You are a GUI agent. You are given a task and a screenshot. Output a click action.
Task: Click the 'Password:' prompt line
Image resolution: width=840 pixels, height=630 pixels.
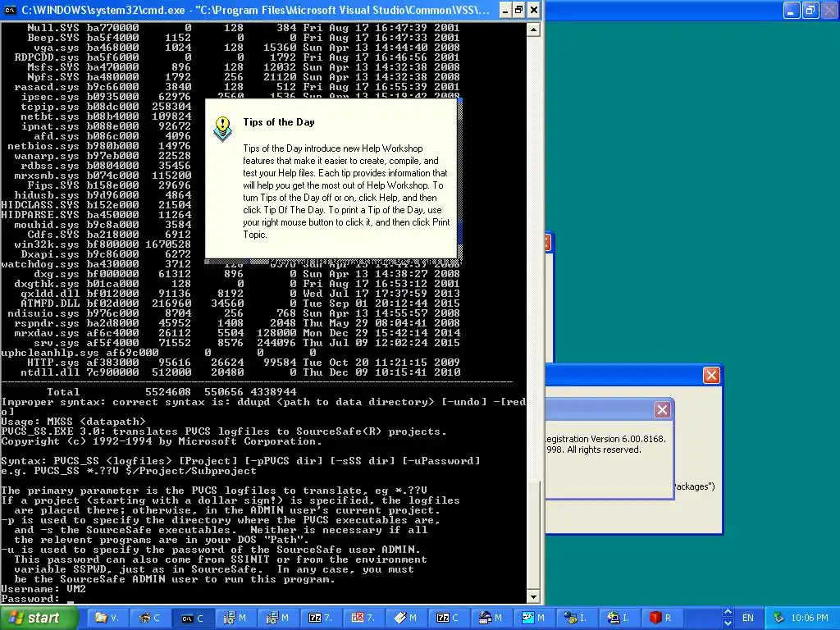tap(30, 598)
